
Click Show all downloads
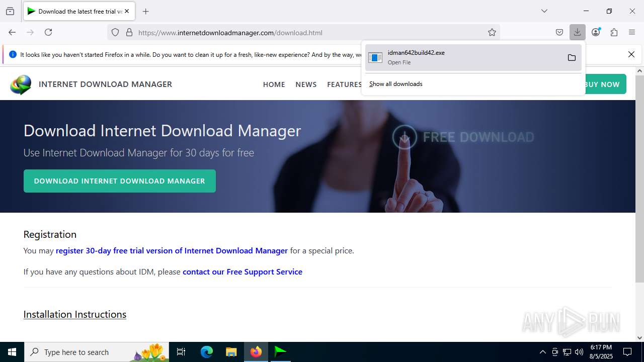tap(396, 84)
